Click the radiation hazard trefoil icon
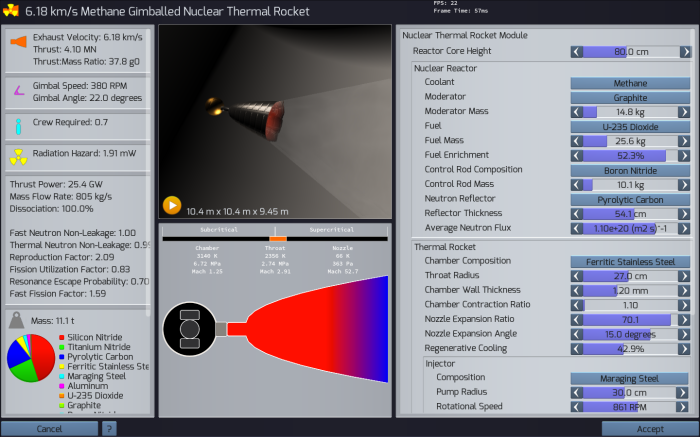 point(19,155)
